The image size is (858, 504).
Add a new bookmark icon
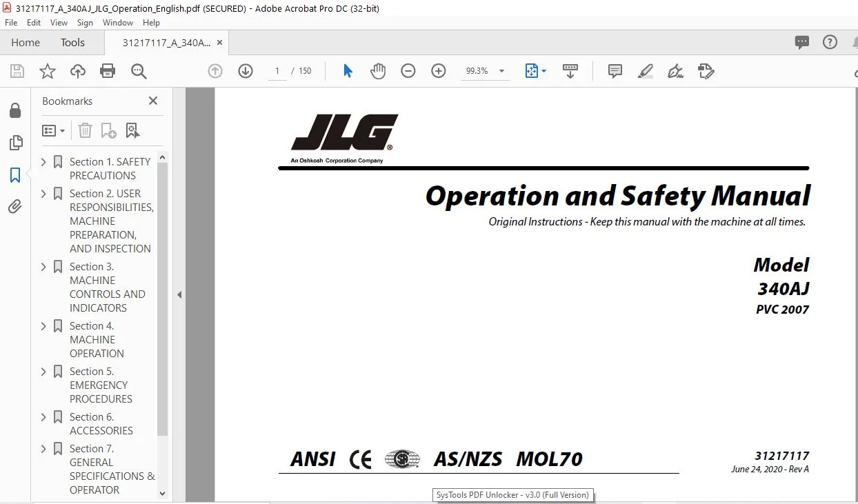(x=108, y=130)
